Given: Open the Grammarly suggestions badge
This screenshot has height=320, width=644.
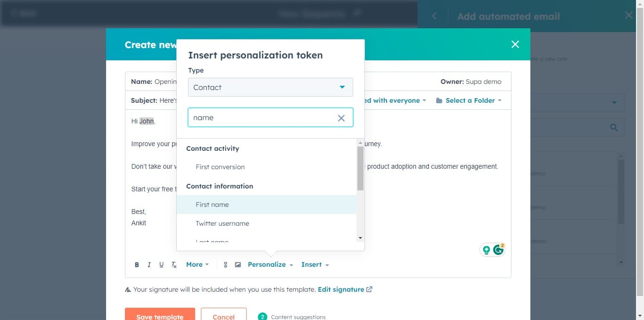Looking at the screenshot, I should pyautogui.click(x=498, y=250).
